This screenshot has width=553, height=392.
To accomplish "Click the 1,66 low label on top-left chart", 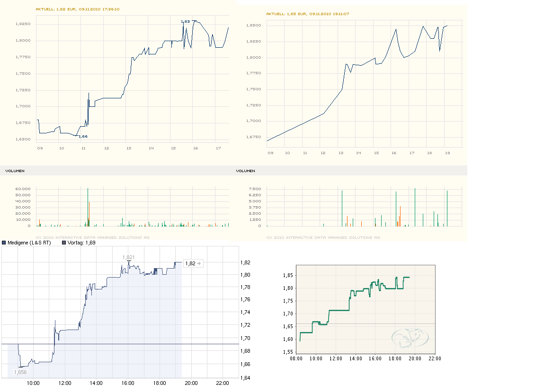I will coord(83,136).
